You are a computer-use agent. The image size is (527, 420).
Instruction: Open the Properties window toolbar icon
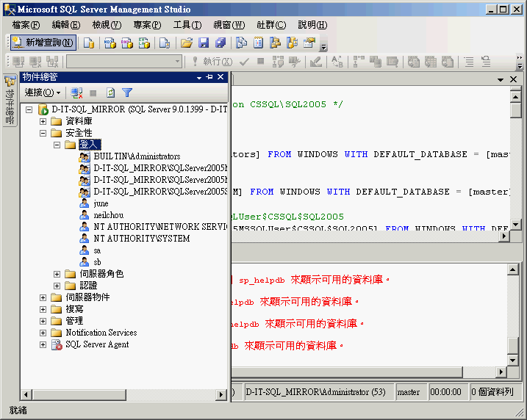coord(309,43)
